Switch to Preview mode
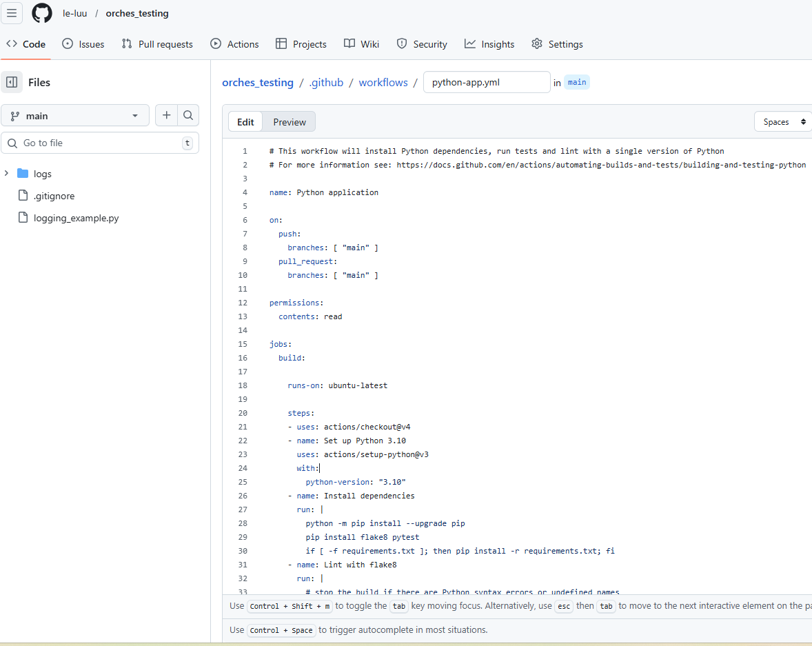Screen dimensions: 812x646 point(289,122)
